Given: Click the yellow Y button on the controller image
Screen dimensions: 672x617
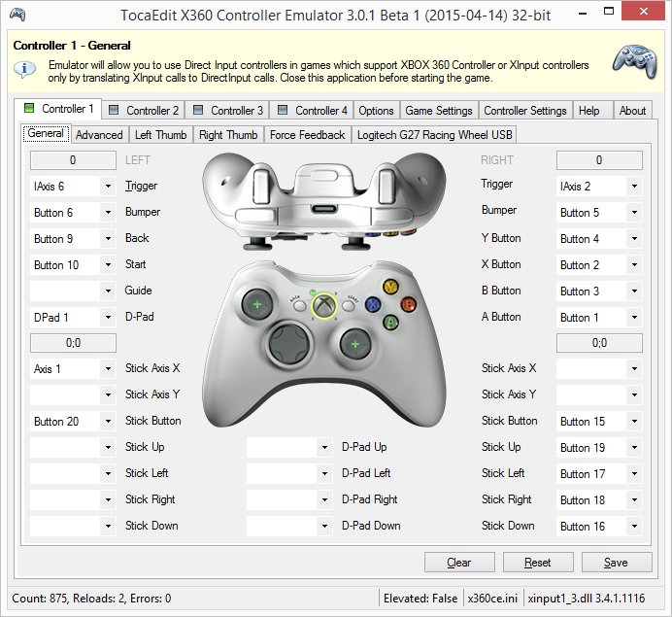Looking at the screenshot, I should [390, 287].
